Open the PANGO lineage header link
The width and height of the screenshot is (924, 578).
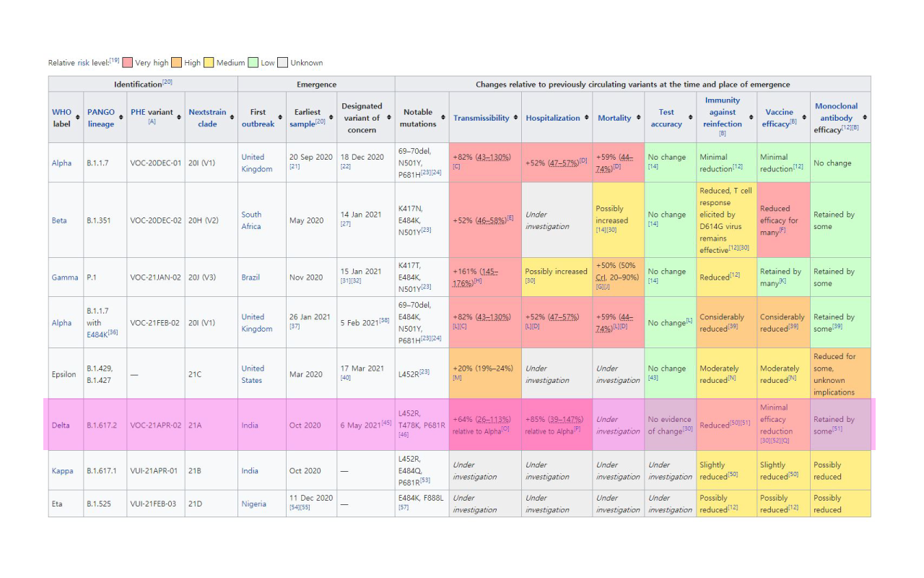click(101, 118)
